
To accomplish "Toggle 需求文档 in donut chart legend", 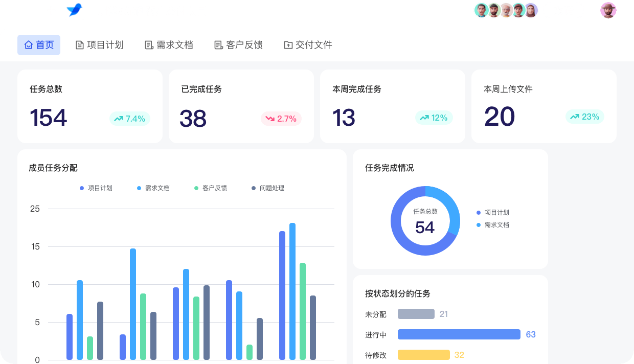I will tap(493, 225).
